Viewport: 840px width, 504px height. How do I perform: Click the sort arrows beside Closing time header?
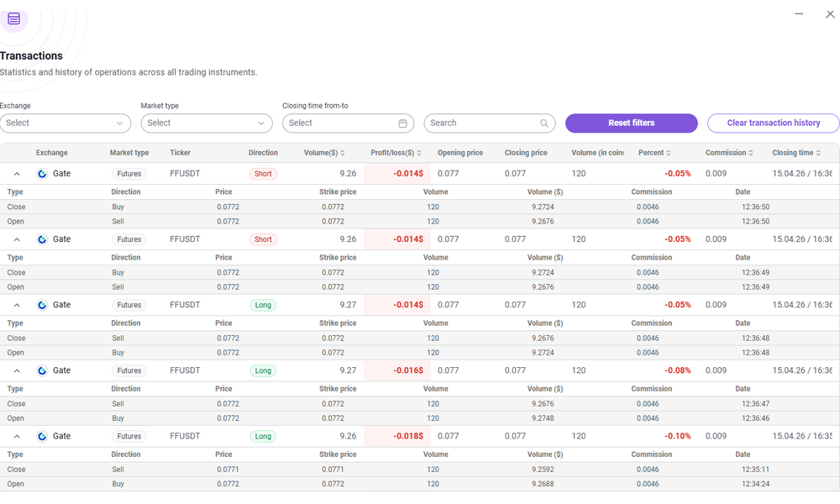(x=818, y=153)
